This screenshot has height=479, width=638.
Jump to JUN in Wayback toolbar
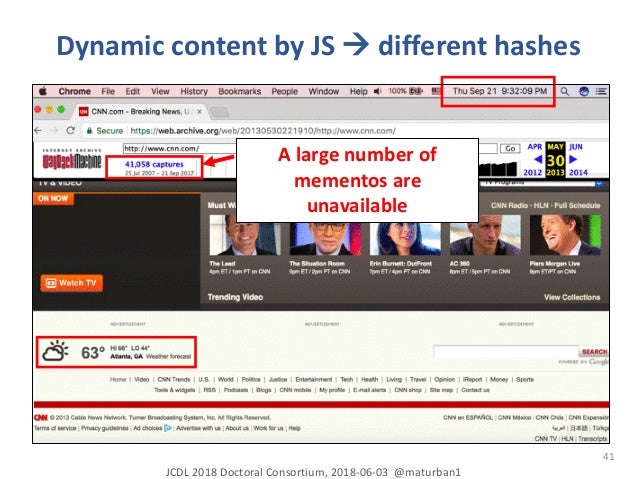(x=576, y=147)
